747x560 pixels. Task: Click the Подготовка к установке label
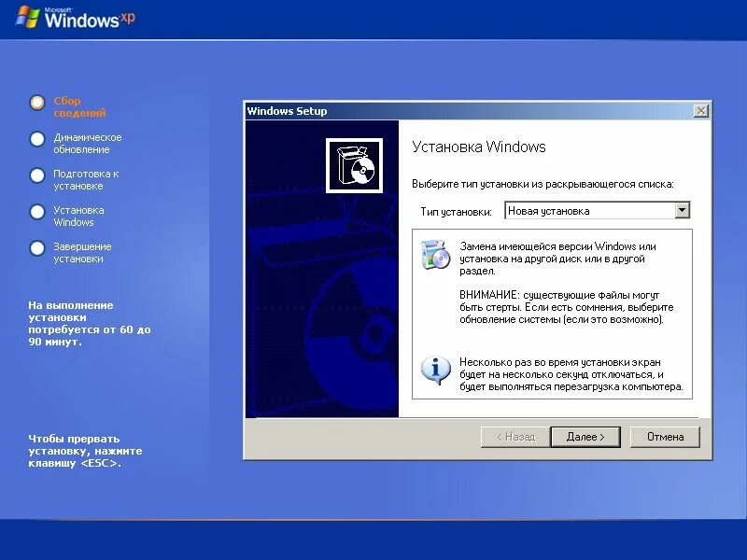point(86,179)
